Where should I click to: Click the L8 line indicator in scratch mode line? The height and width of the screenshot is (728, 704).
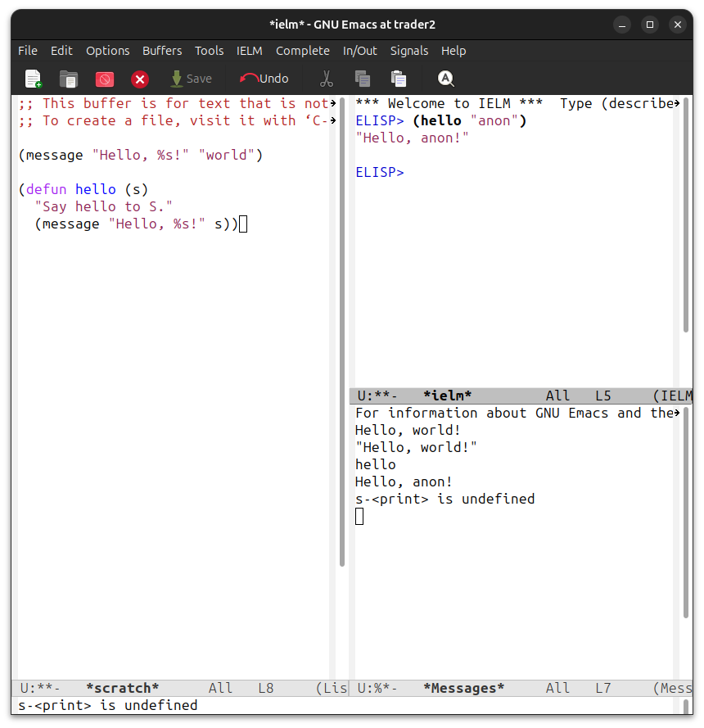(x=266, y=688)
